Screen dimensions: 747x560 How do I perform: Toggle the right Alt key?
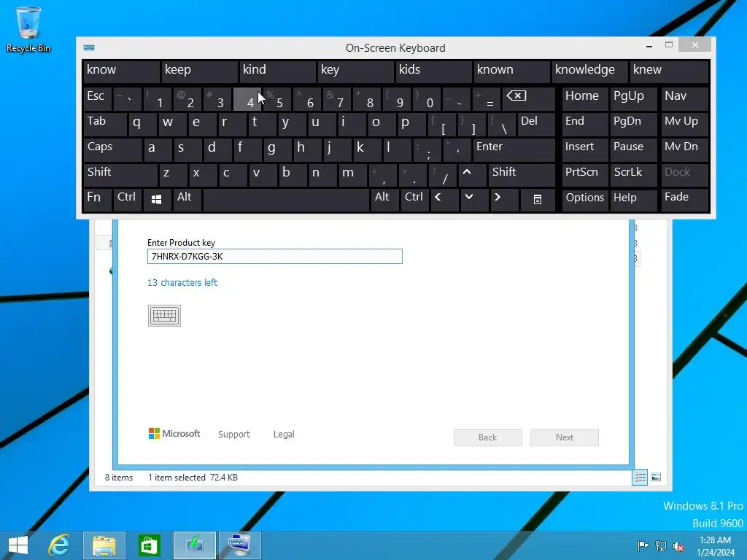click(x=384, y=200)
